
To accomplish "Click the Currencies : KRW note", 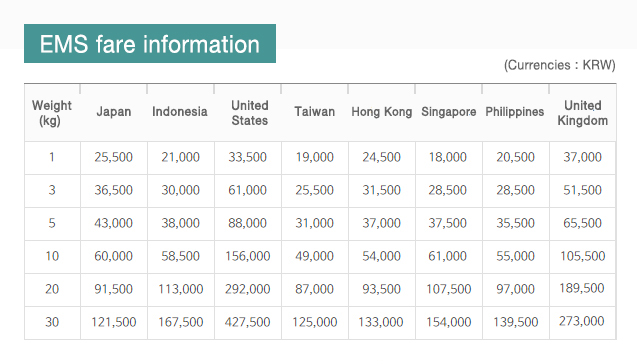I will [559, 65].
